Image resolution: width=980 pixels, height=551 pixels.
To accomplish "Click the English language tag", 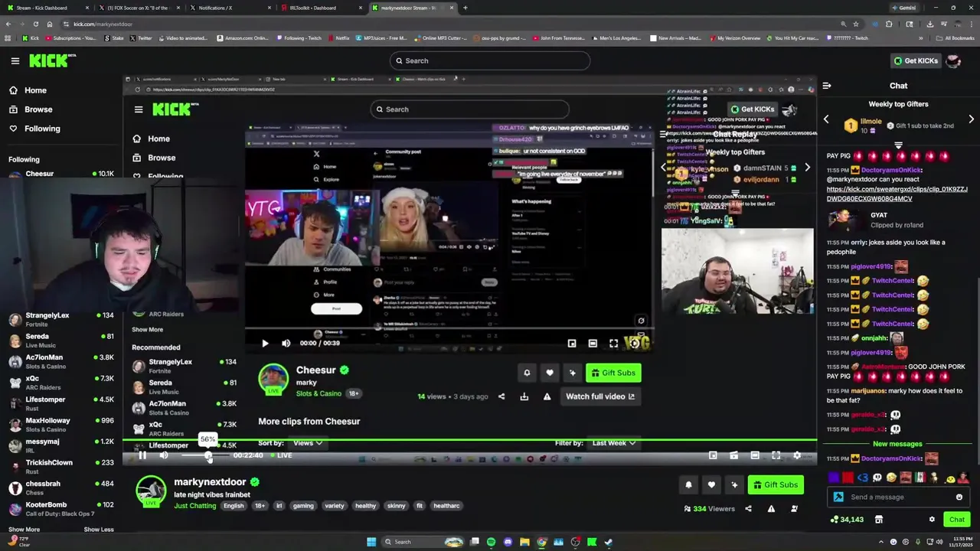I will pos(234,506).
